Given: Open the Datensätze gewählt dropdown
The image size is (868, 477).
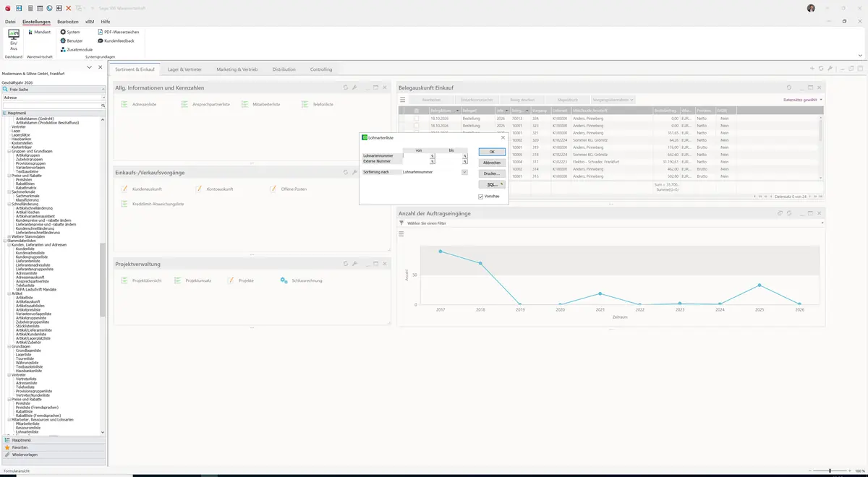Looking at the screenshot, I should (x=803, y=100).
